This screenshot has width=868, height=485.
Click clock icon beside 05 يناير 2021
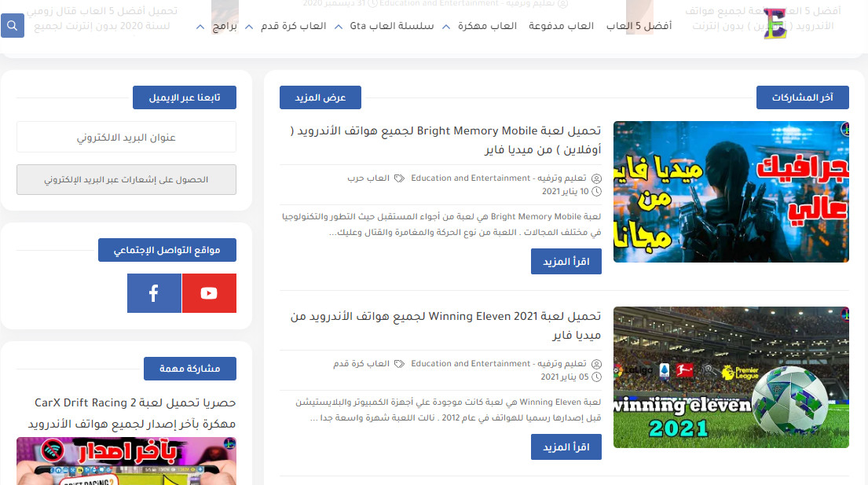(x=596, y=377)
